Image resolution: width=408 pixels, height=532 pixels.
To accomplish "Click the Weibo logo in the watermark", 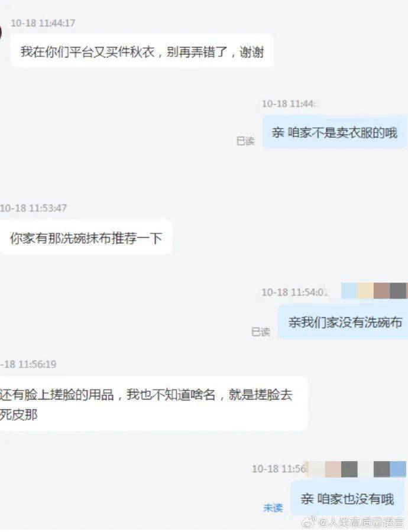I will tap(309, 521).
